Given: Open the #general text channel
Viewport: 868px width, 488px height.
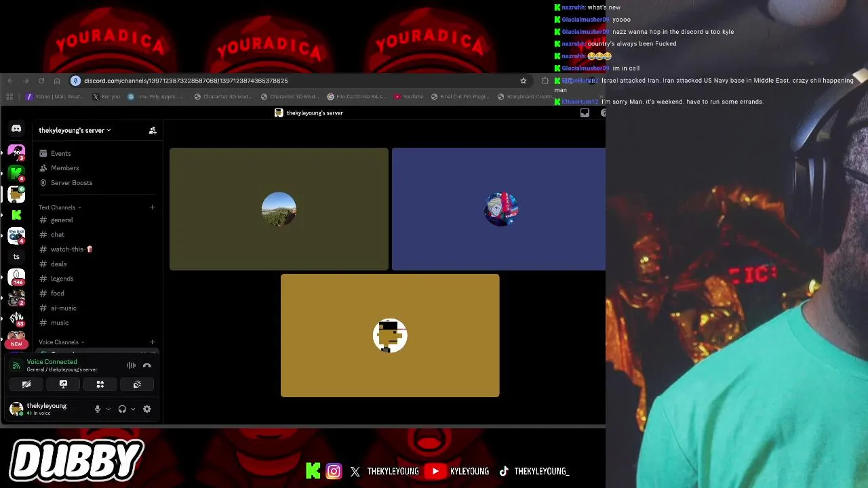Looking at the screenshot, I should (x=97, y=220).
